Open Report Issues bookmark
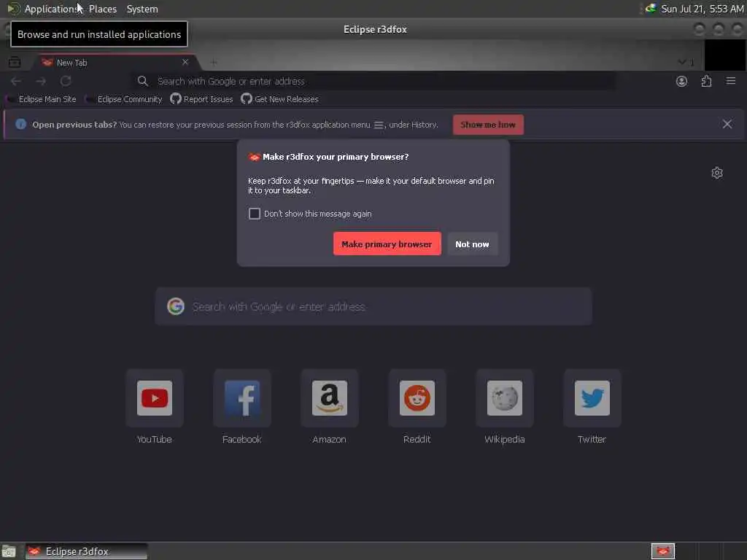 pos(202,99)
